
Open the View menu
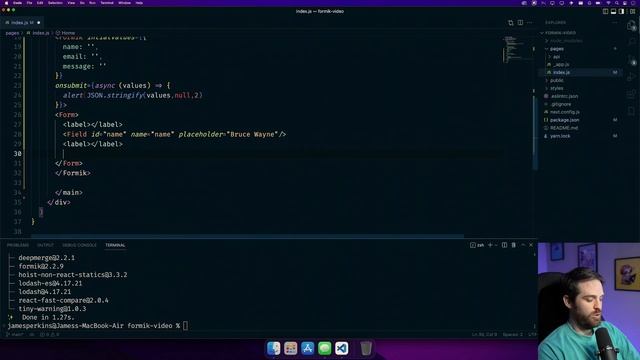[x=71, y=3]
